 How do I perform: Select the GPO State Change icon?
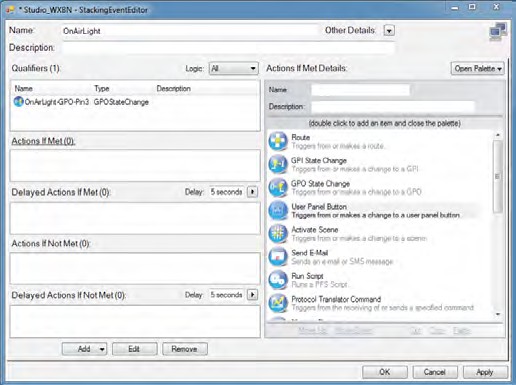(x=278, y=187)
